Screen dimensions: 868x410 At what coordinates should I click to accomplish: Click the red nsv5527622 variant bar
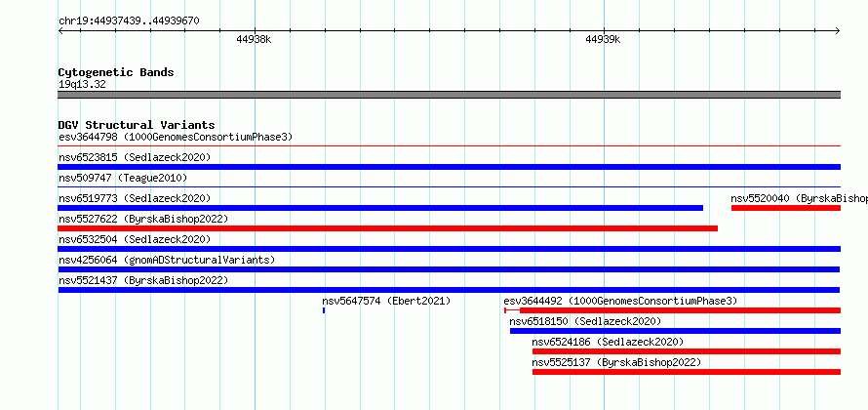click(x=388, y=228)
